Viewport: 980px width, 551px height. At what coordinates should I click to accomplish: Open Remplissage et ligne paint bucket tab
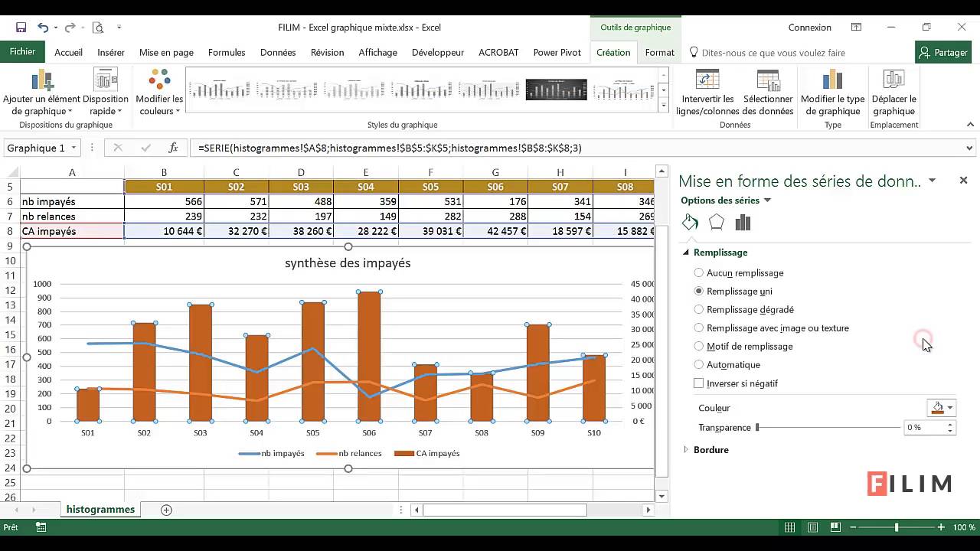coord(690,223)
